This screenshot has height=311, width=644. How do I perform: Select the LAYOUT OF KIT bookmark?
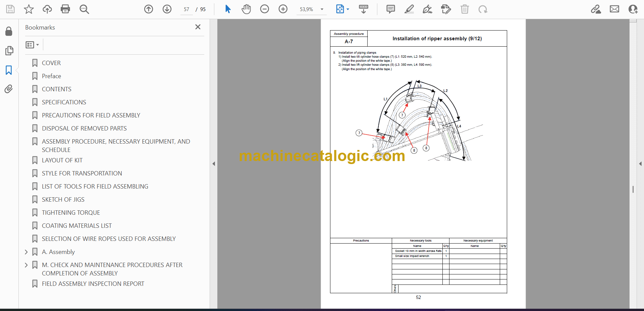point(62,160)
